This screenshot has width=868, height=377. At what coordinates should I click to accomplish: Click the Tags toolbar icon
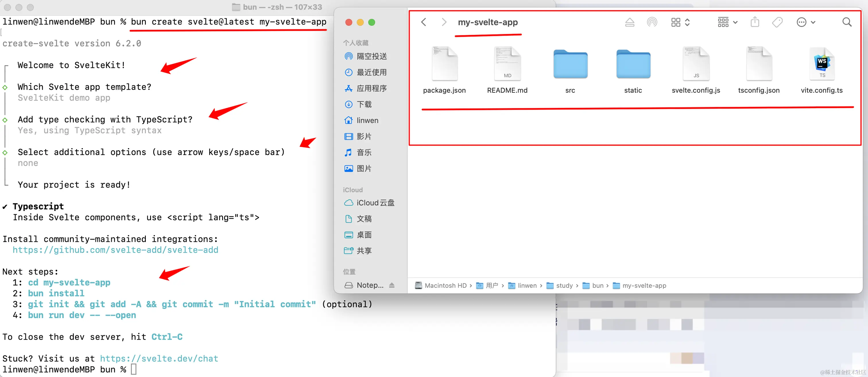(x=777, y=22)
